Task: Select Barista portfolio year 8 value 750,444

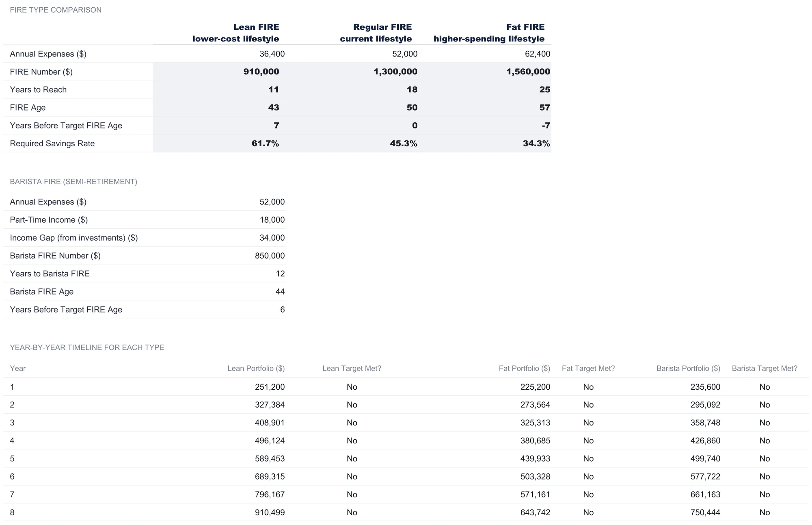Action: coord(706,512)
